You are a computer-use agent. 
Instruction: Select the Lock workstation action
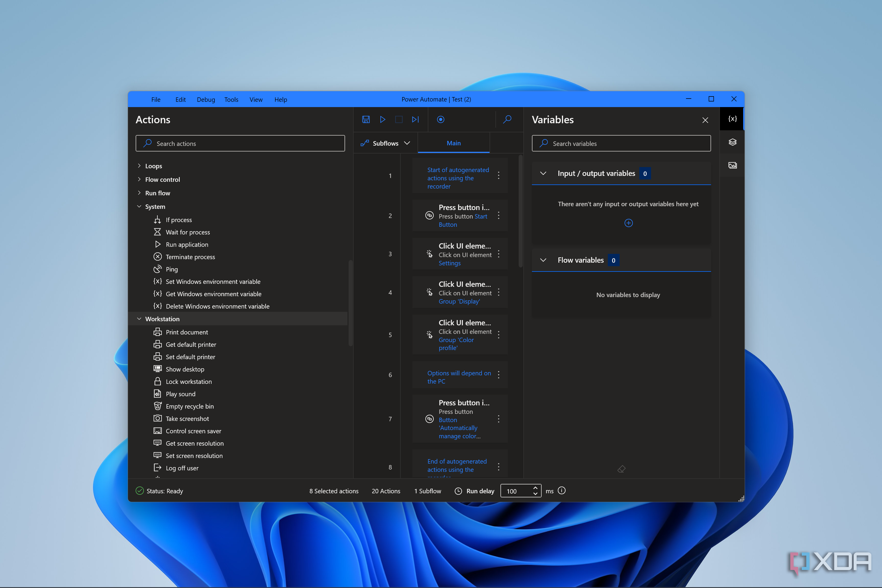(189, 382)
